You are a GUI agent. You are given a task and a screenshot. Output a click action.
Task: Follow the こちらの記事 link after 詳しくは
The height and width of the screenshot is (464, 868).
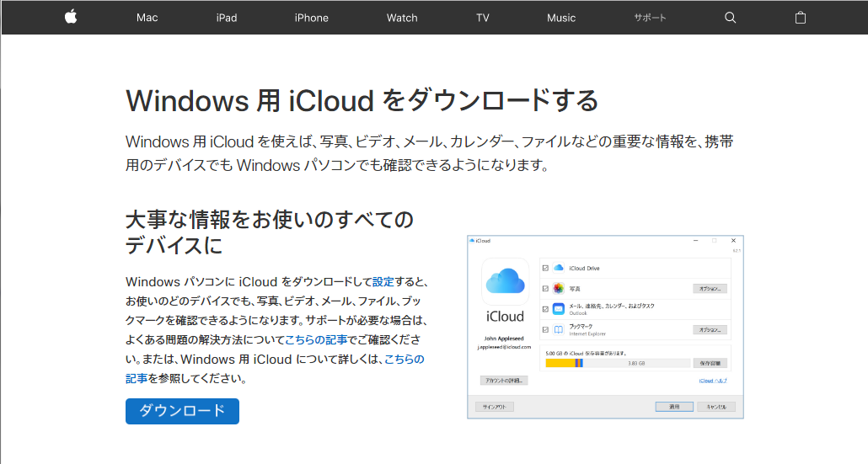tap(275, 368)
